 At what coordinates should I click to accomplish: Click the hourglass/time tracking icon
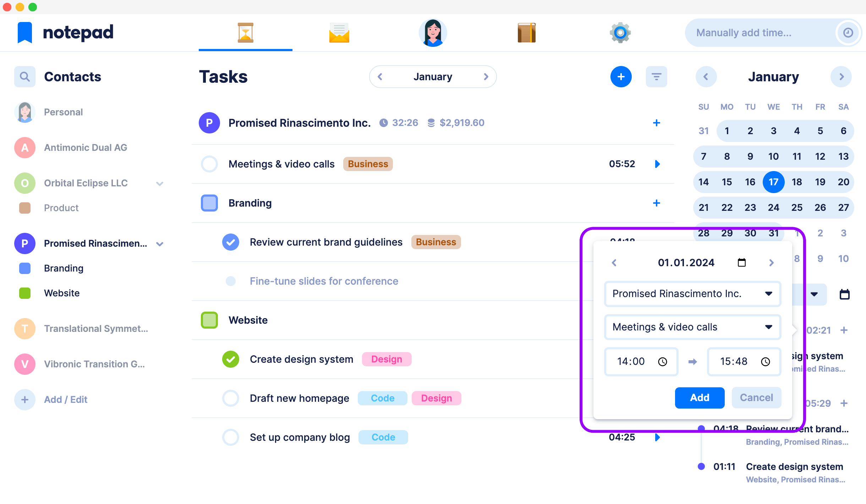point(245,32)
